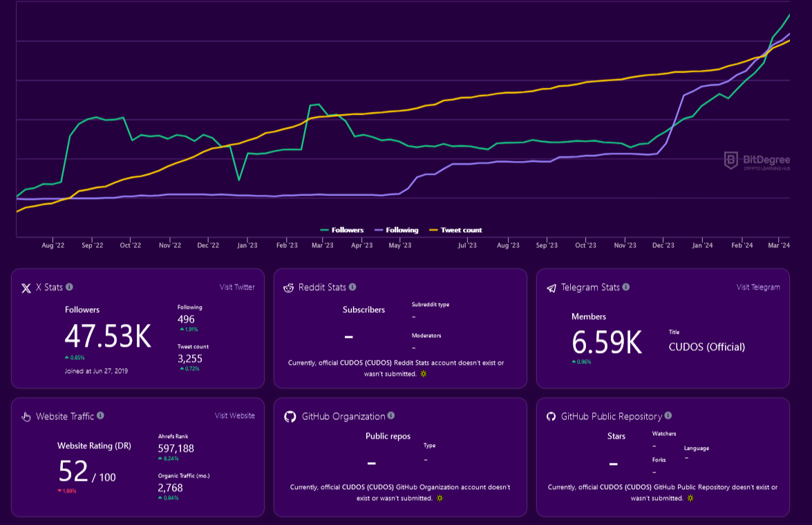The image size is (812, 525).
Task: Open the info icon beside Reddit Stats
Action: [352, 287]
